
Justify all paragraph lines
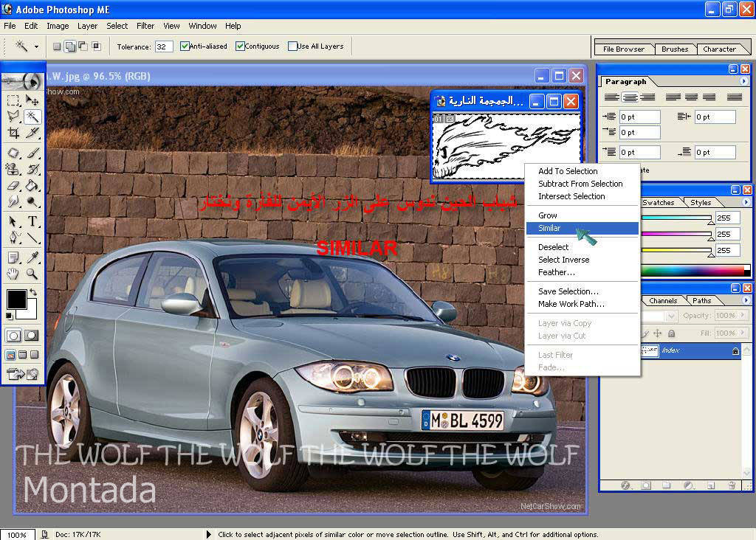[x=735, y=97]
